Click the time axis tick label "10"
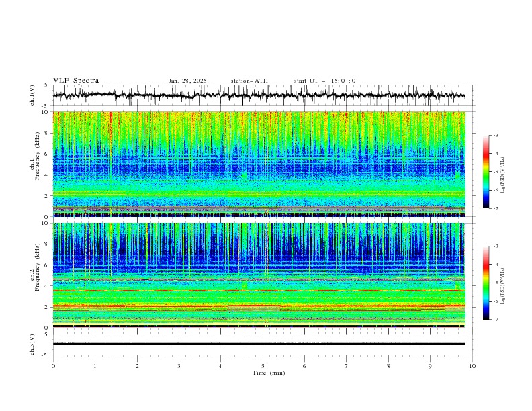Image resolution: width=532 pixels, height=411 pixels. (472, 366)
